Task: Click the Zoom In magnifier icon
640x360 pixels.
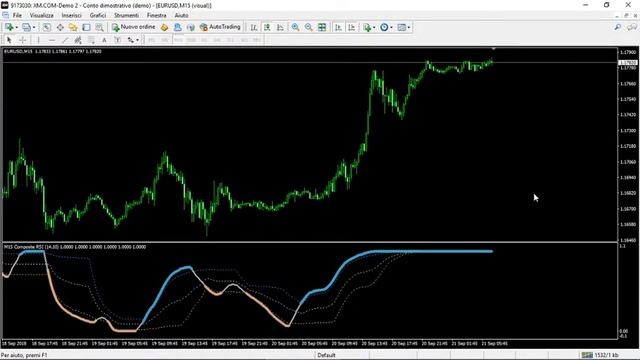Action: 295,27
